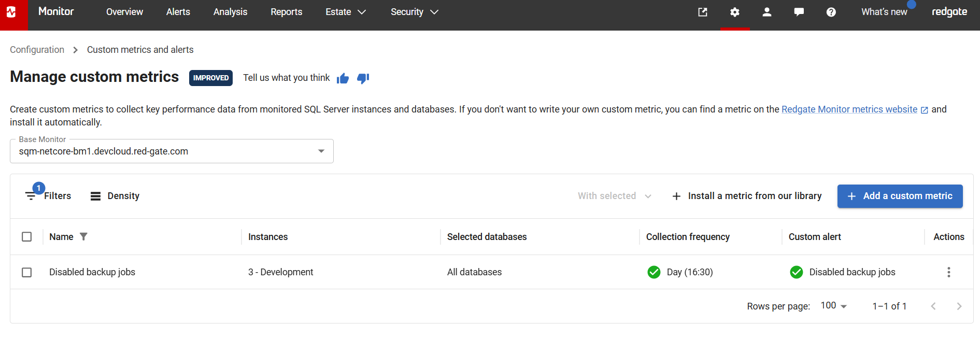Click the Instances column header
This screenshot has width=980, height=338.
click(x=268, y=237)
